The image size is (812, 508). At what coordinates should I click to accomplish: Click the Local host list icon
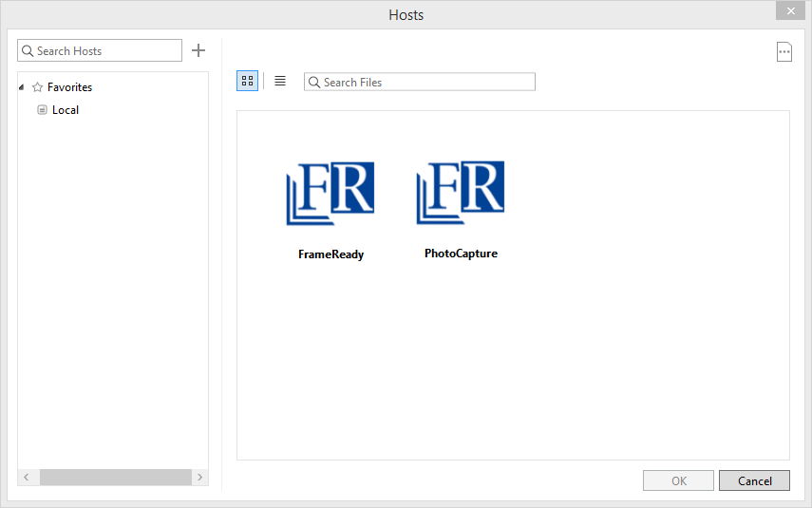pyautogui.click(x=42, y=110)
